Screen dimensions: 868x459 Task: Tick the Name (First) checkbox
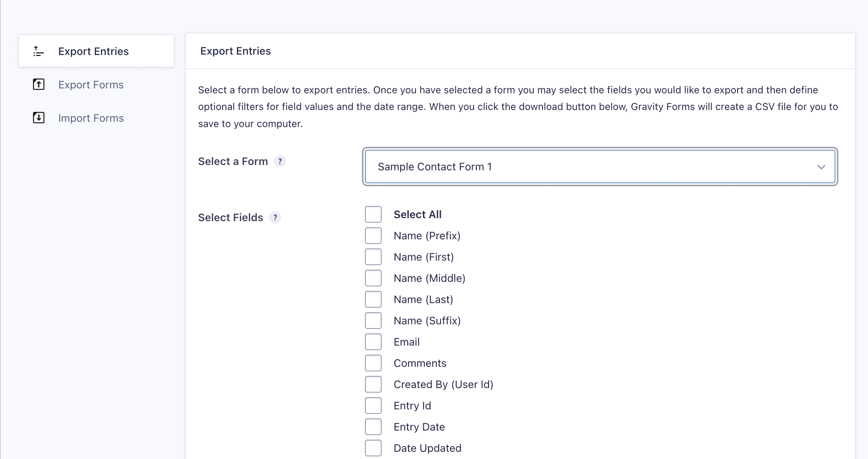(x=373, y=257)
